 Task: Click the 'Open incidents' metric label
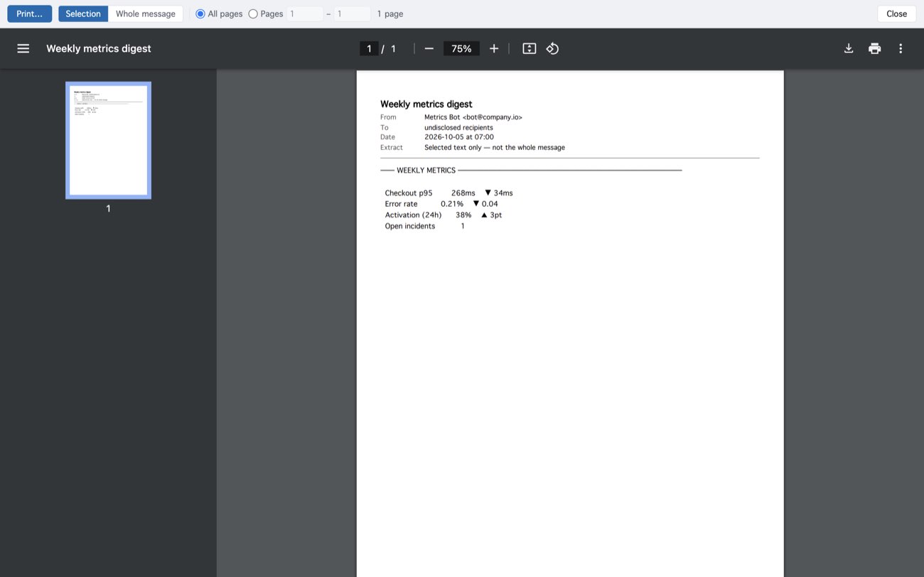(x=410, y=226)
